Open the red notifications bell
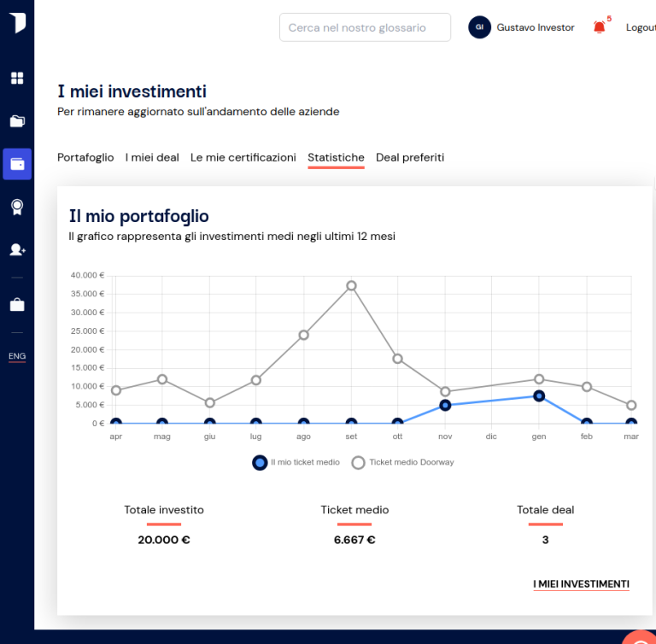Image resolution: width=656 pixels, height=644 pixels. (x=600, y=27)
